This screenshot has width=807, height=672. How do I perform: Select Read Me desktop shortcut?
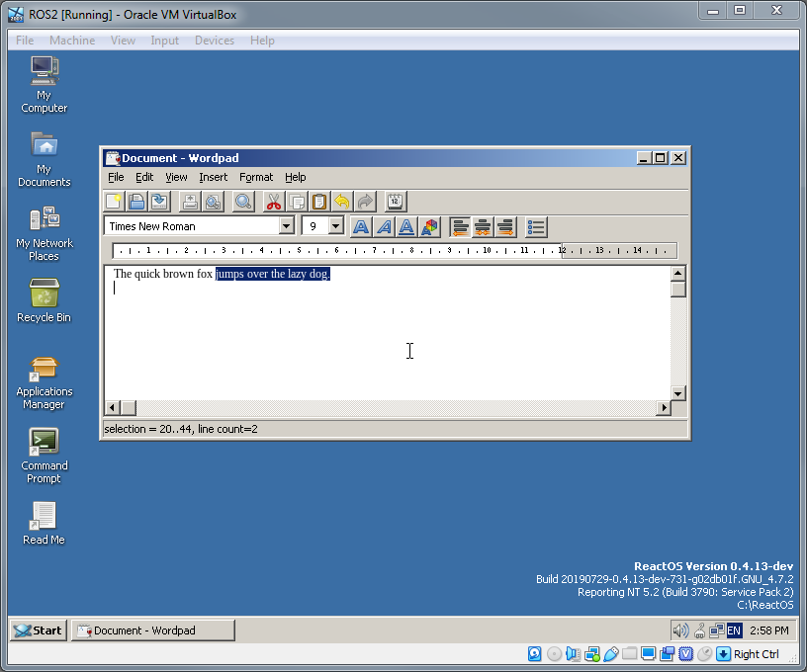pos(44,524)
